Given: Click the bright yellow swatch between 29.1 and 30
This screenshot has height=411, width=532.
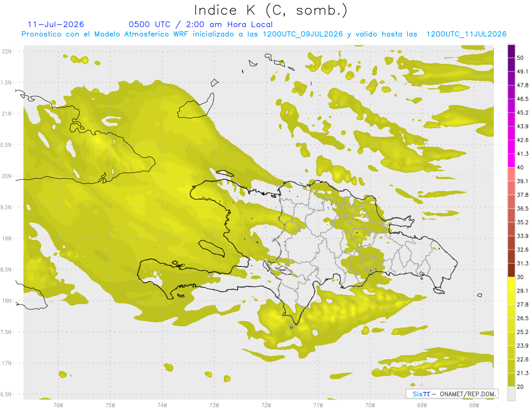Looking at the screenshot, I should [x=511, y=284].
